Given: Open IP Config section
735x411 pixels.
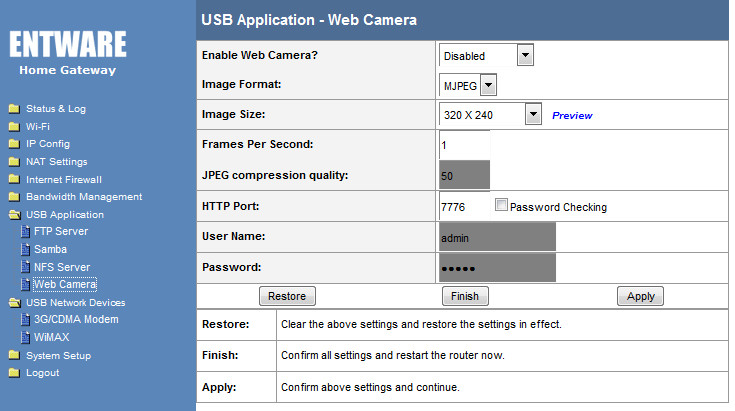Looking at the screenshot, I should pos(48,144).
